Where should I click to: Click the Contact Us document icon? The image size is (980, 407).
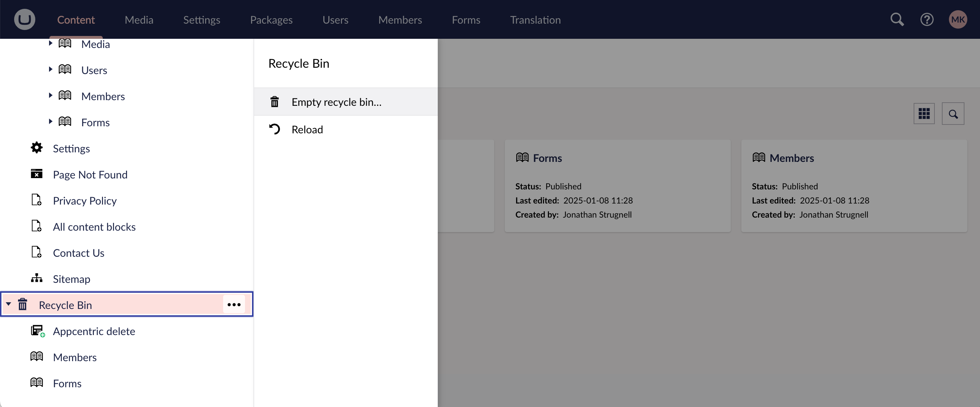pyautogui.click(x=36, y=252)
